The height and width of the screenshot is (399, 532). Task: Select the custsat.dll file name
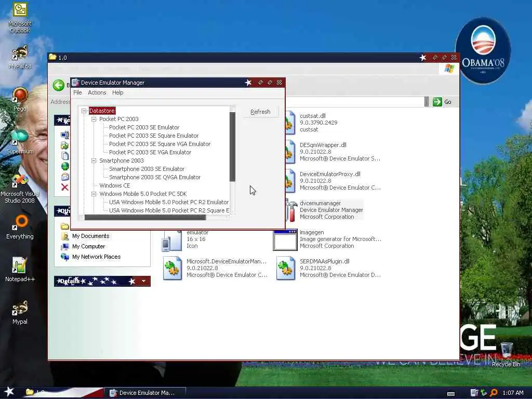pyautogui.click(x=312, y=116)
